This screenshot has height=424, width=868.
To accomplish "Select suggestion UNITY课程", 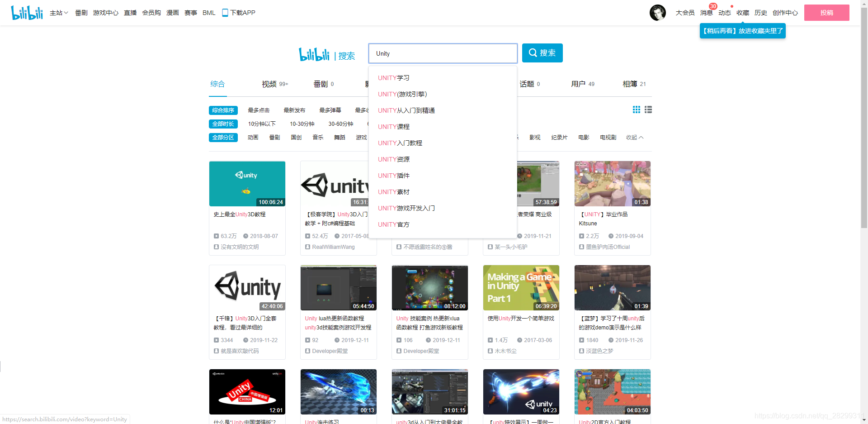I will point(443,127).
